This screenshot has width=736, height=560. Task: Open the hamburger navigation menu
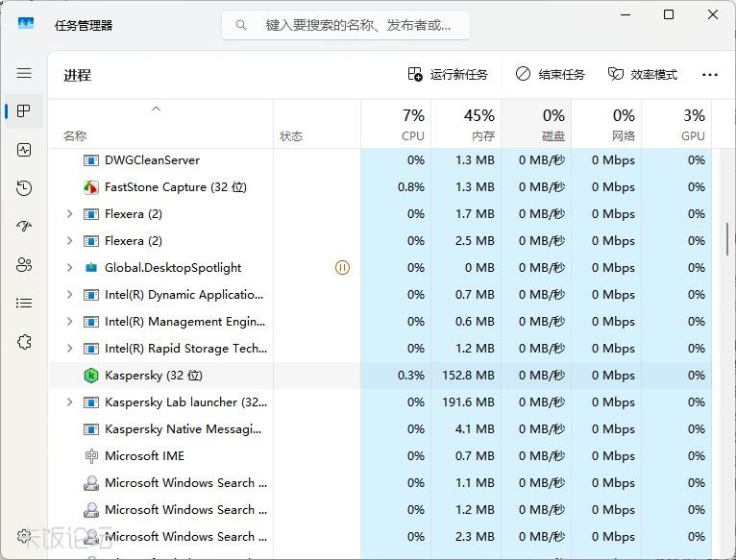[24, 73]
